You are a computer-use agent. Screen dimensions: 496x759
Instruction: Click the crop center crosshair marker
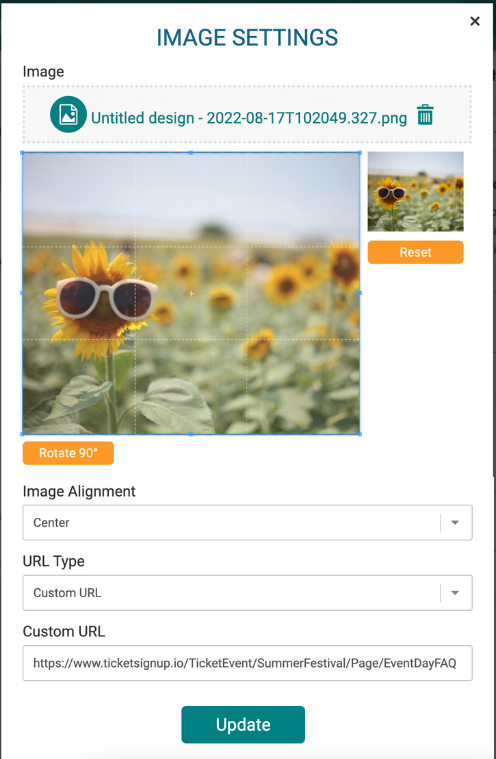point(191,293)
